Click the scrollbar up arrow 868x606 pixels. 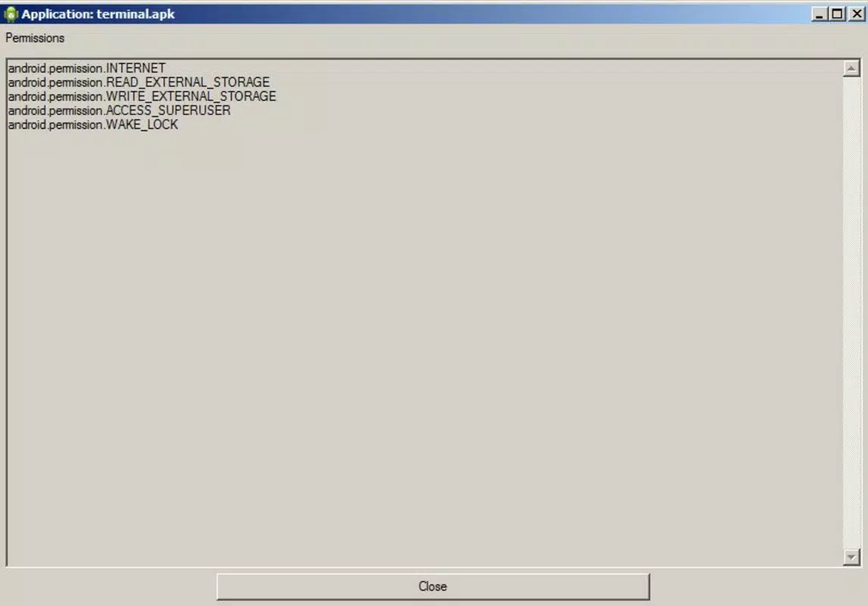pyautogui.click(x=851, y=69)
